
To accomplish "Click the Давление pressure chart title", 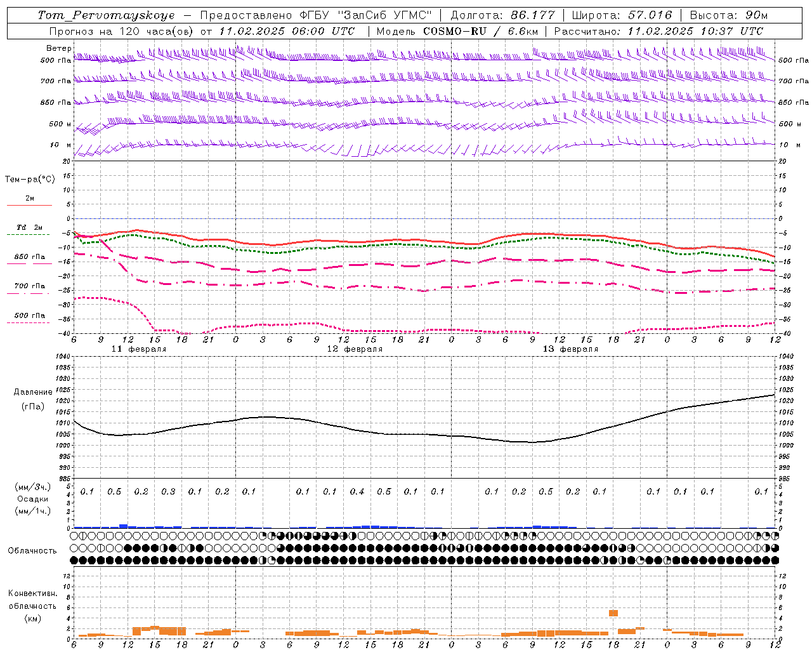I will tap(33, 392).
